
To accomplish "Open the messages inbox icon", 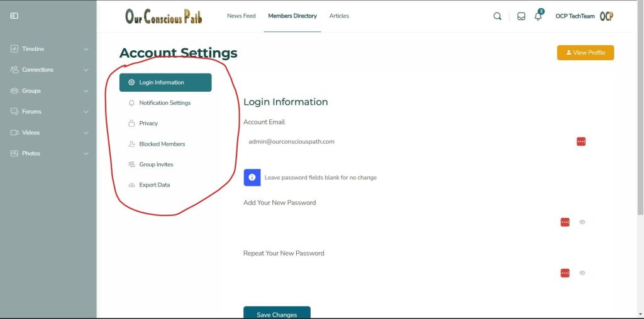I will (x=521, y=16).
